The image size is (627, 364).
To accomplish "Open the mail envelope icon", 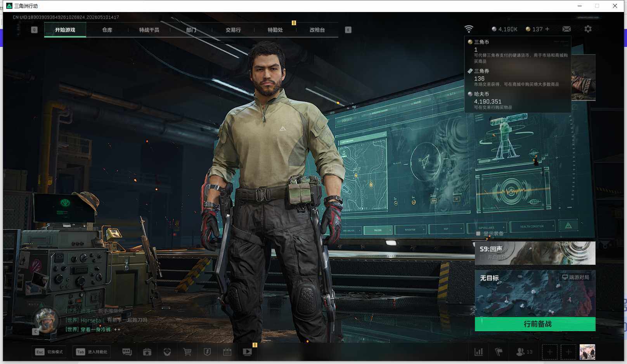I will click(x=566, y=29).
